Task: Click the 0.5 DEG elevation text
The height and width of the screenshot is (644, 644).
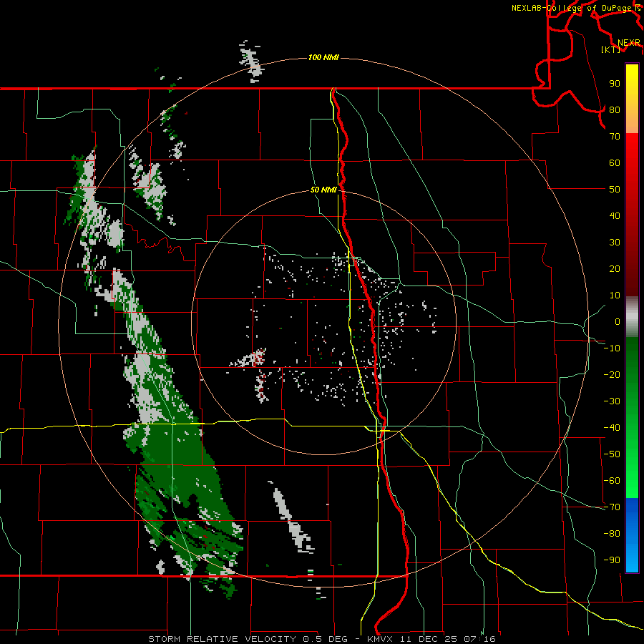Action: [325, 639]
